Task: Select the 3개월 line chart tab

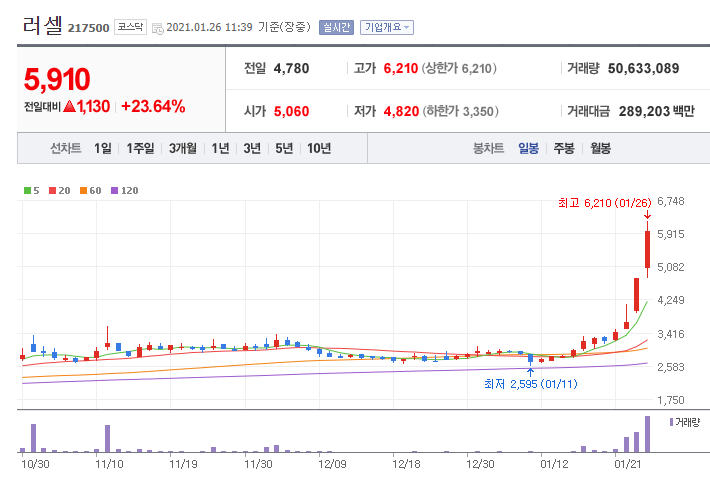Action: click(x=182, y=148)
